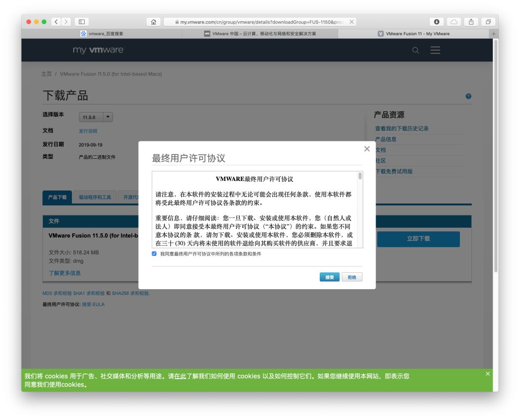Decline the EULA with 拒绝 button
Screen dimensions: 520x420
click(352, 277)
